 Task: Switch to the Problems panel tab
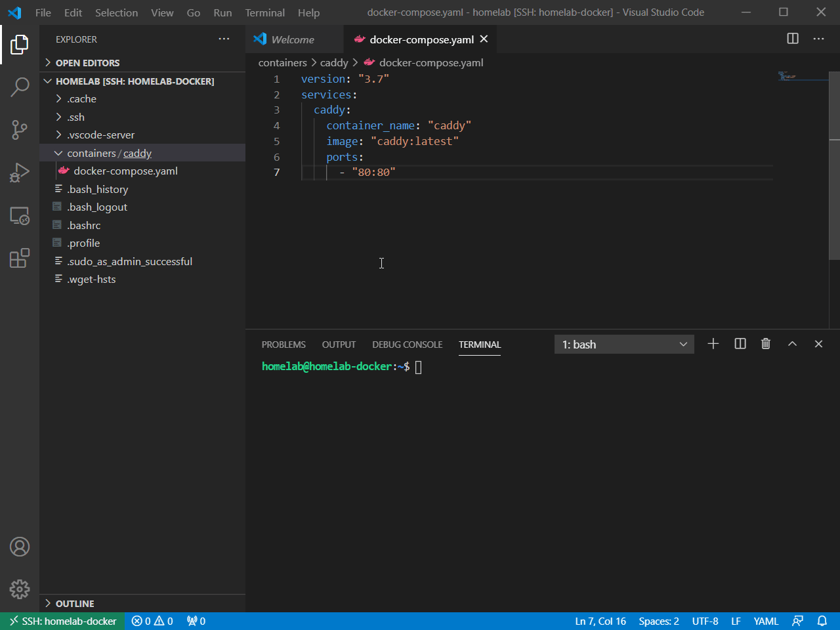click(283, 345)
